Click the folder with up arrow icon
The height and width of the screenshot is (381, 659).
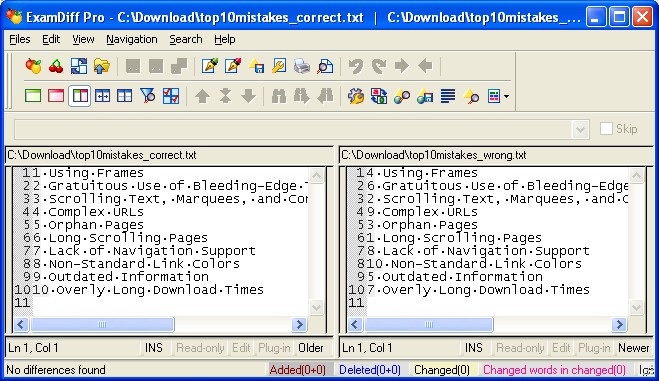coord(101,66)
